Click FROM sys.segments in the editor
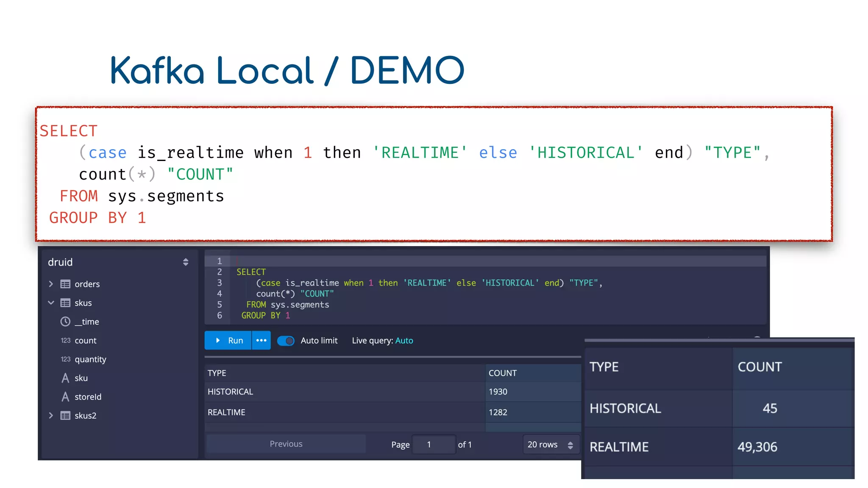 coord(288,305)
